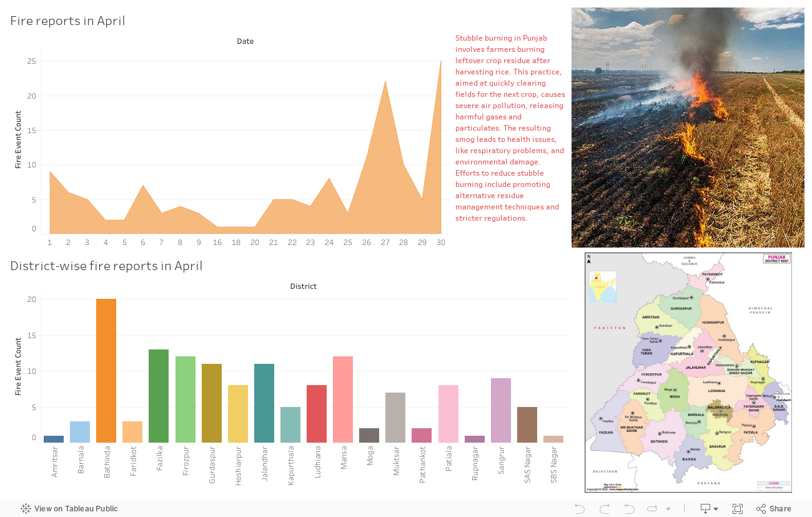Click the stubble burning description paragraph
Screen dimensions: 812x517
pyautogui.click(x=510, y=128)
